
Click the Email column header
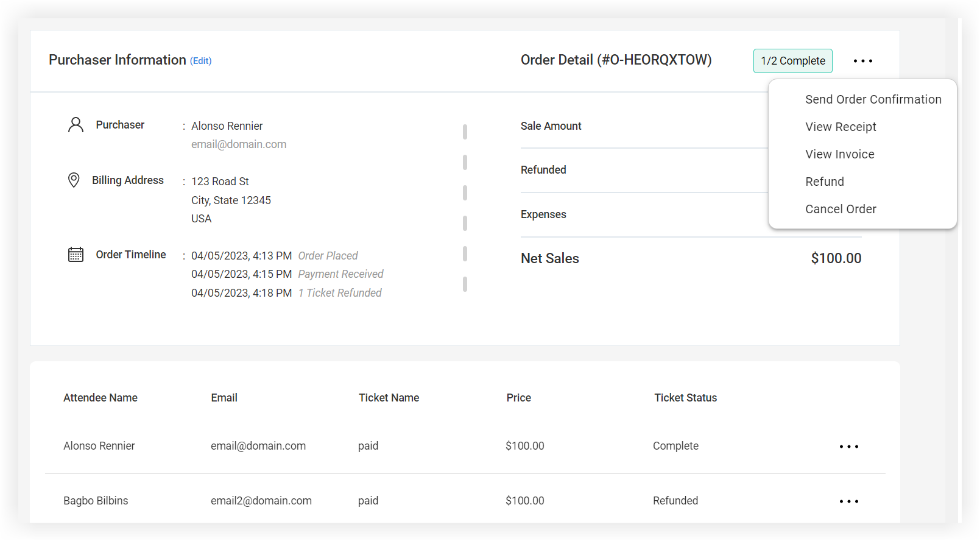pyautogui.click(x=224, y=398)
